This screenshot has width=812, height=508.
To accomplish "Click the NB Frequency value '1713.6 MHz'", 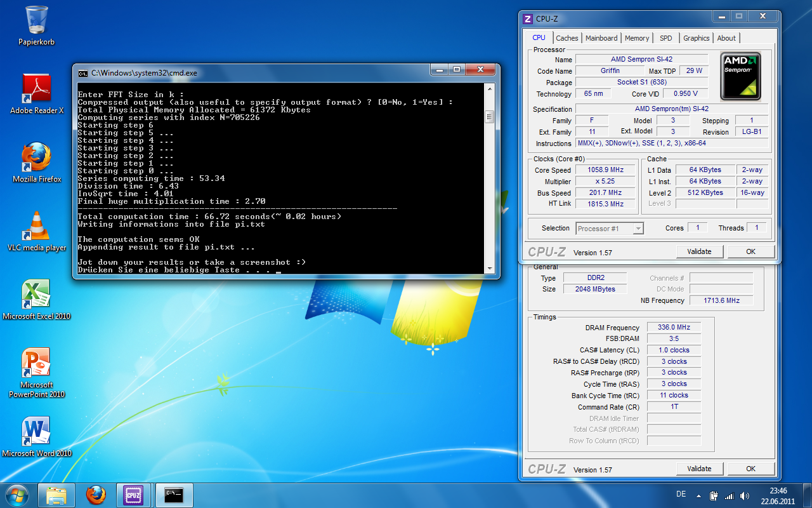I will pos(721,300).
